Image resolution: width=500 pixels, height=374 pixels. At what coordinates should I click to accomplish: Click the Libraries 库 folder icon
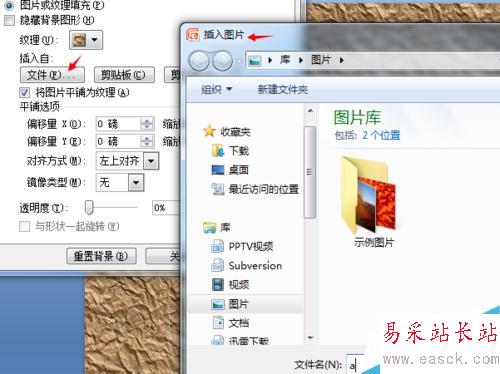click(209, 227)
